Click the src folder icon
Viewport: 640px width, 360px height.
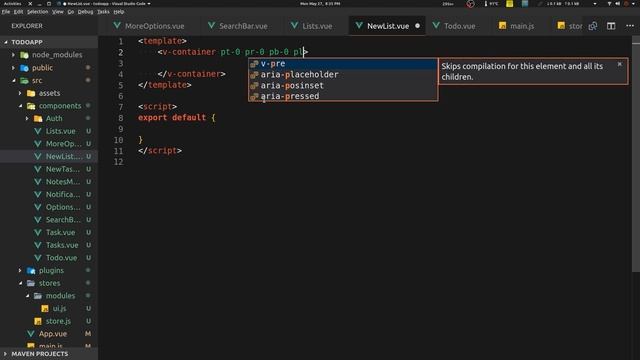[x=24, y=80]
